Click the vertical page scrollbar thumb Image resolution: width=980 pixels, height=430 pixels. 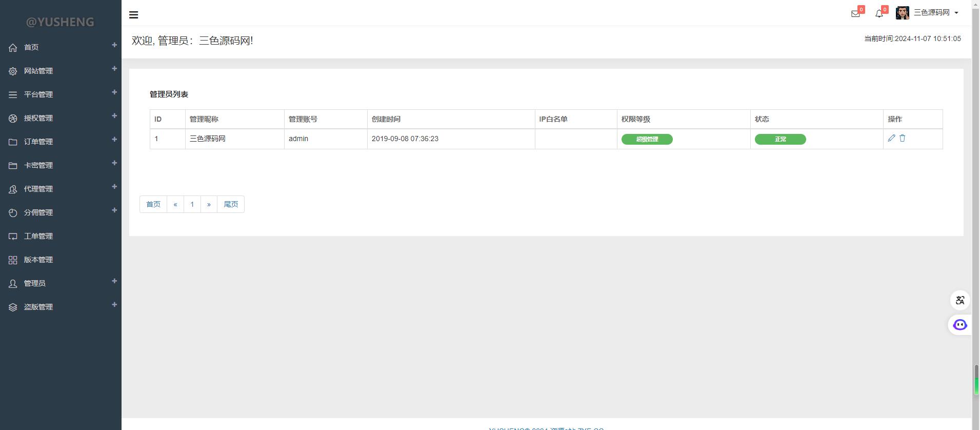[x=976, y=380]
